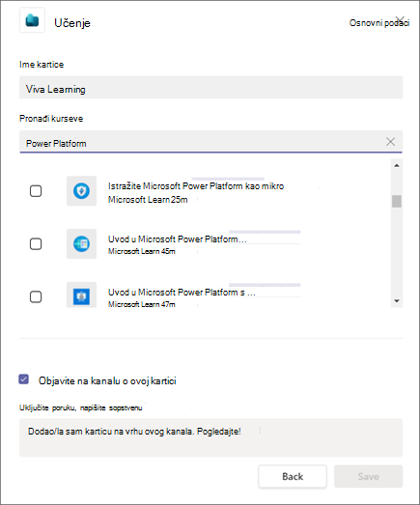Clear the Power Platform search text
The height and width of the screenshot is (505, 420).
[x=390, y=141]
